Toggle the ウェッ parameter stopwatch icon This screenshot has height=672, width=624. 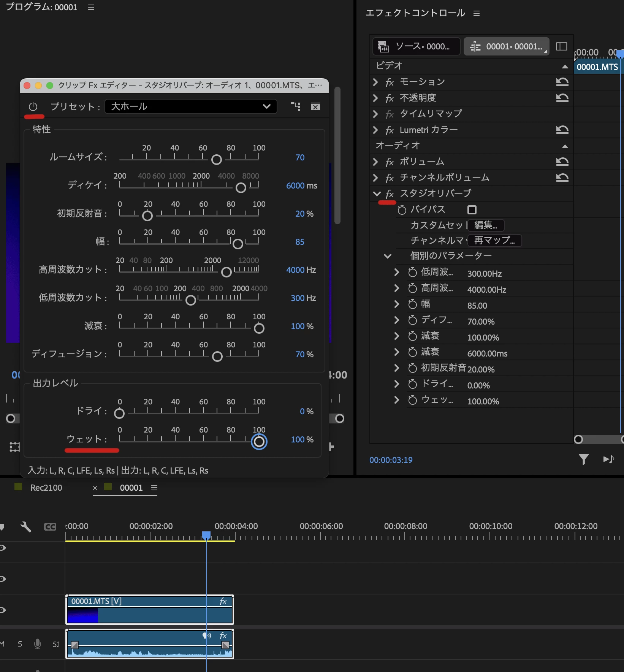(x=413, y=400)
